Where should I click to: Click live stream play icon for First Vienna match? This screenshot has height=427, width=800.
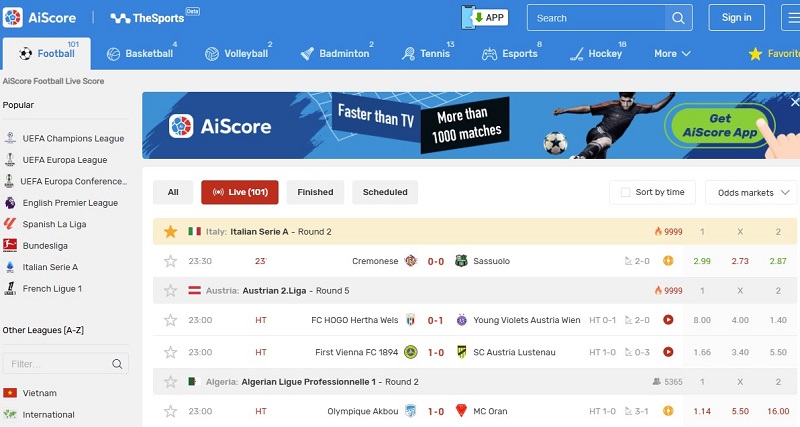(x=668, y=352)
